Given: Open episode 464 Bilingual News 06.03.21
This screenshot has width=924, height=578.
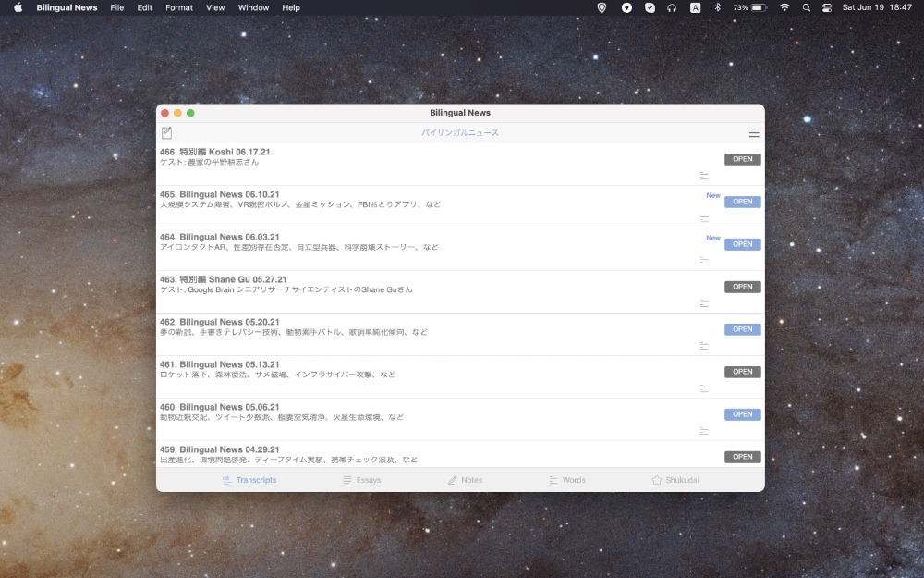Looking at the screenshot, I should tap(743, 244).
